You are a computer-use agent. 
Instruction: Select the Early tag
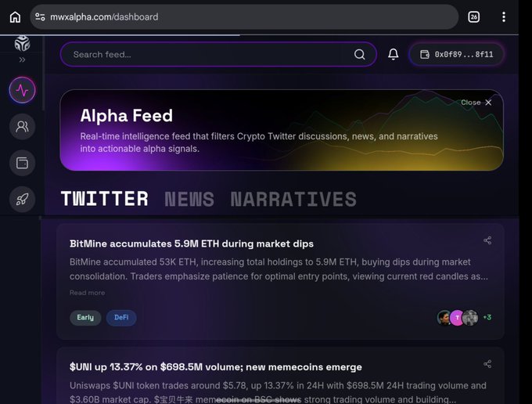(x=85, y=317)
